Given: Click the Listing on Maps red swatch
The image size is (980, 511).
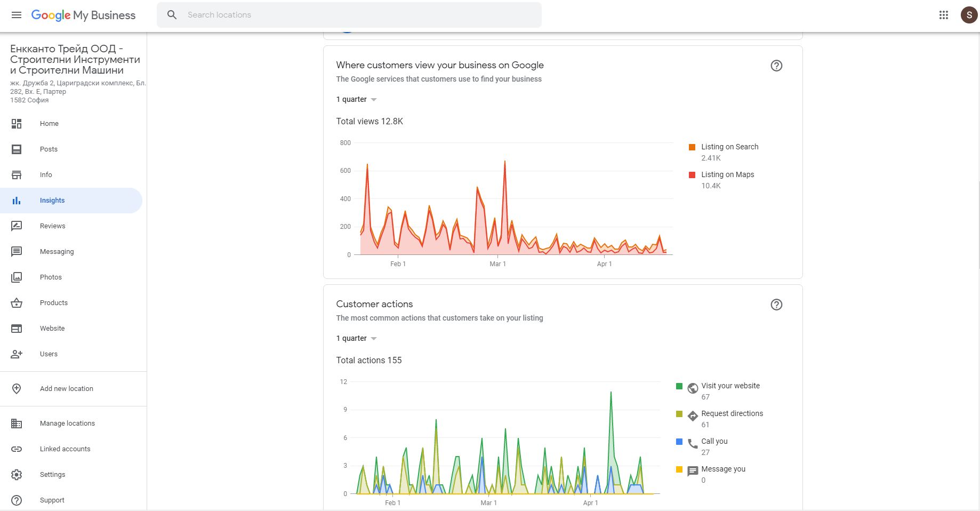Looking at the screenshot, I should click(x=692, y=175).
